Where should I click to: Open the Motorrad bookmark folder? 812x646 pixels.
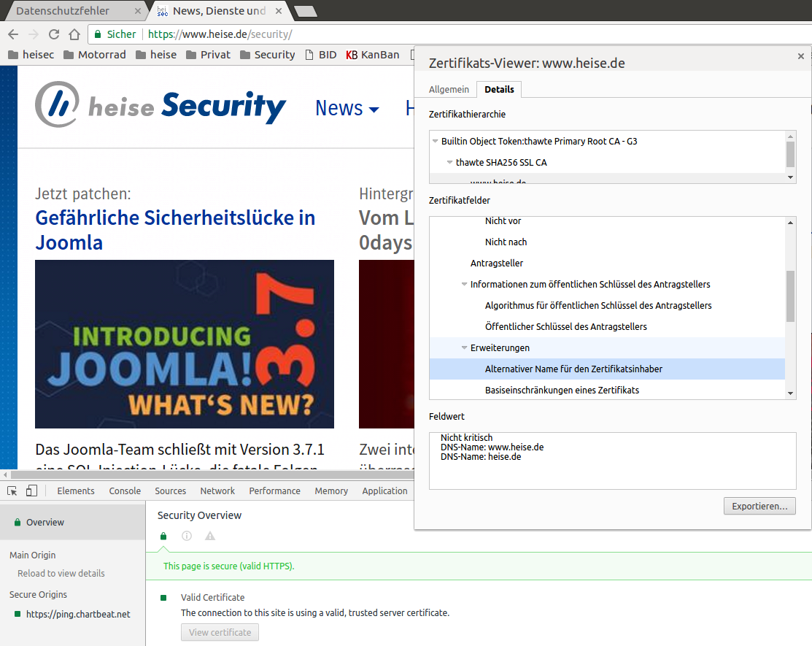coord(94,55)
